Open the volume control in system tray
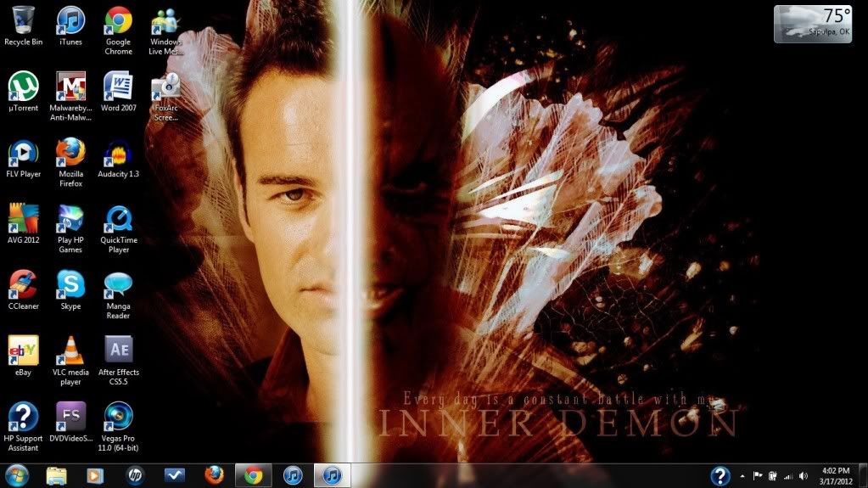 click(x=804, y=476)
